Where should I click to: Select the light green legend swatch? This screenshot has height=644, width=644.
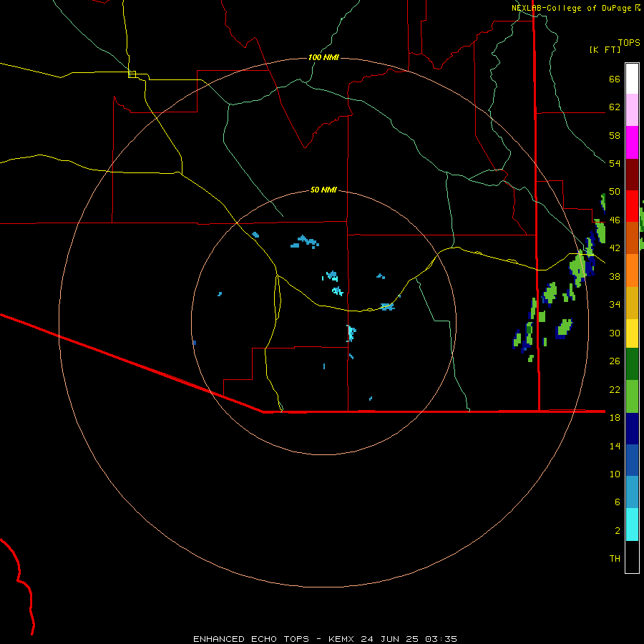[x=632, y=396]
